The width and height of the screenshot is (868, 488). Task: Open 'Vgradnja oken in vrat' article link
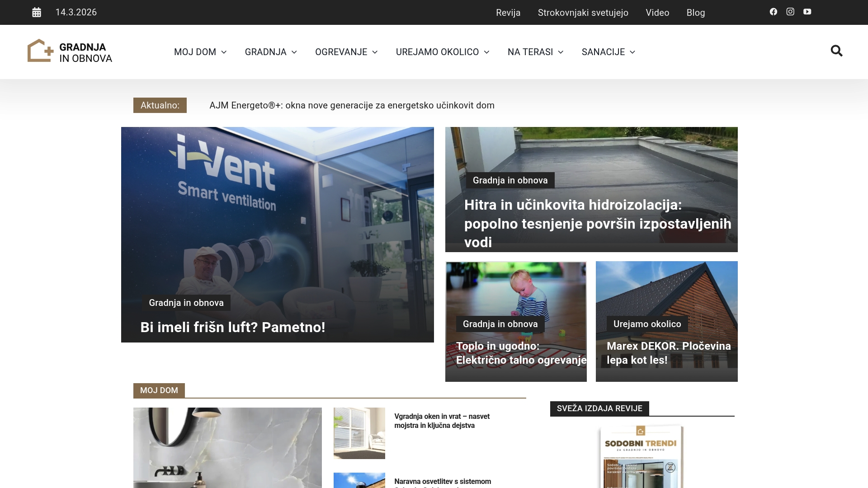pyautogui.click(x=442, y=421)
